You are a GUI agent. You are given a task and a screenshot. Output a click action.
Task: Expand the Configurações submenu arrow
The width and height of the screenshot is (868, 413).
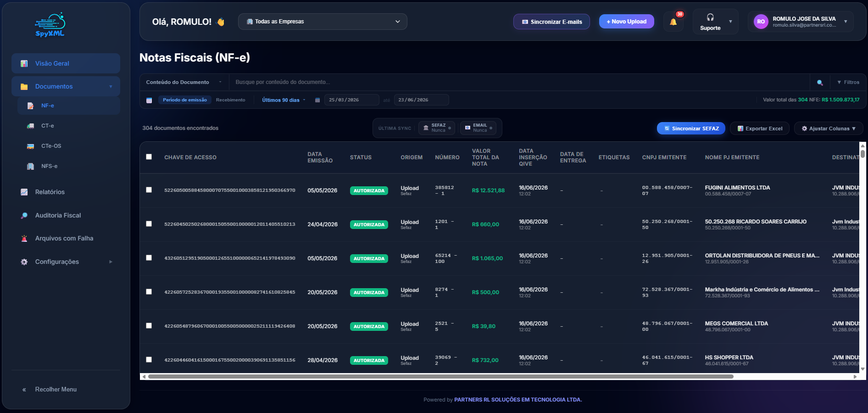click(x=111, y=262)
